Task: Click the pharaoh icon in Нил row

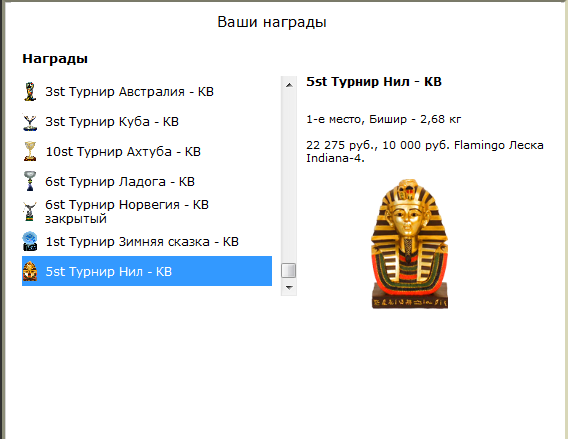Action: coord(30,271)
